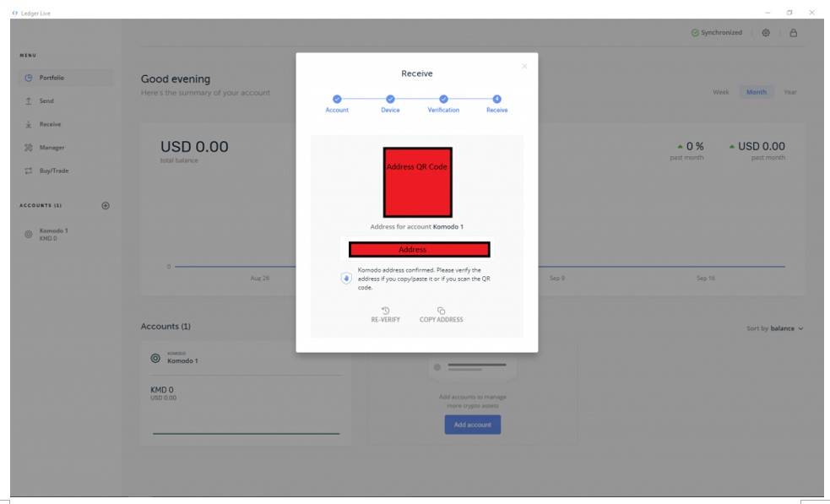This screenshot has width=830, height=504.
Task: Close the Receive dialog
Action: [524, 66]
